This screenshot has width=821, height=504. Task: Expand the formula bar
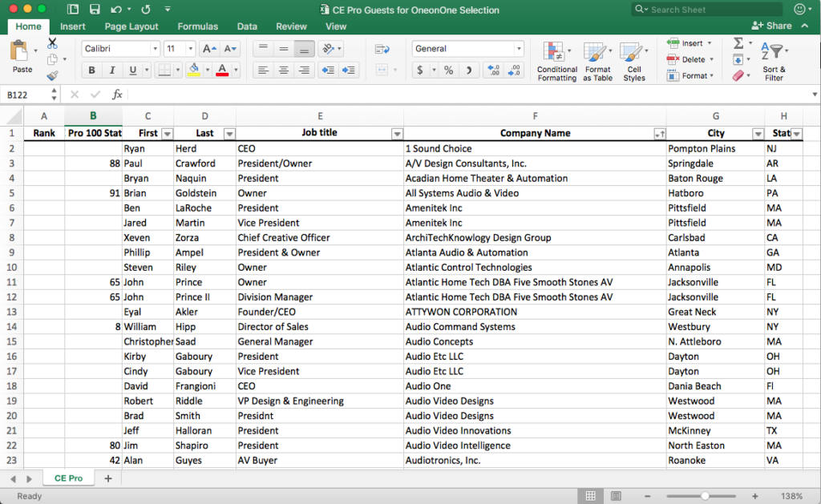(x=815, y=95)
